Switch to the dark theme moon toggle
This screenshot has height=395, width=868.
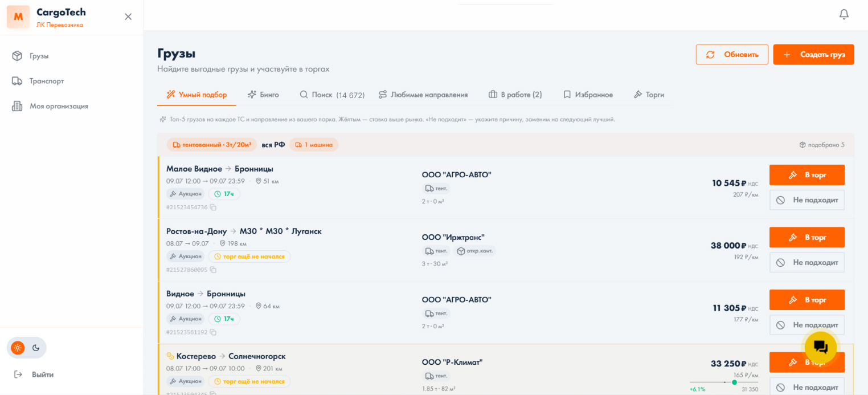tap(36, 348)
